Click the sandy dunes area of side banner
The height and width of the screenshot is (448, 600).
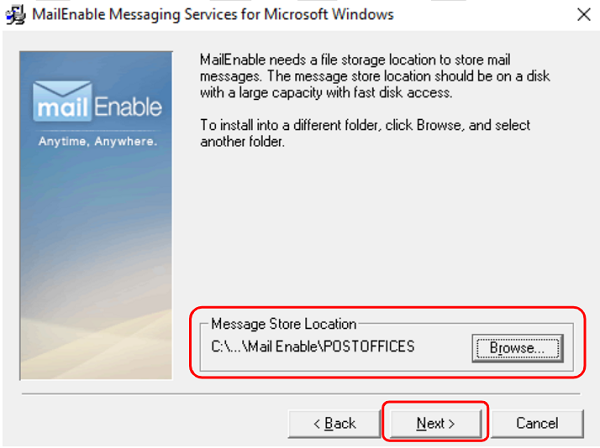[x=98, y=340]
